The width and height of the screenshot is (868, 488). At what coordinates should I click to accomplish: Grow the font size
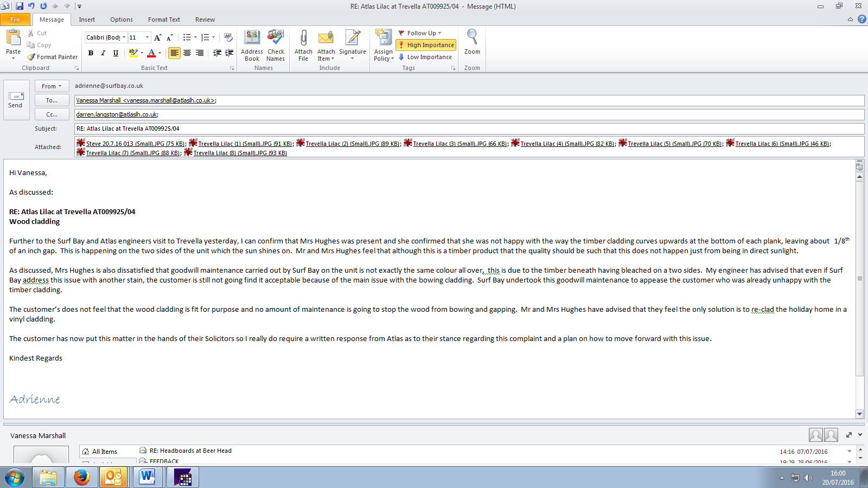point(157,37)
